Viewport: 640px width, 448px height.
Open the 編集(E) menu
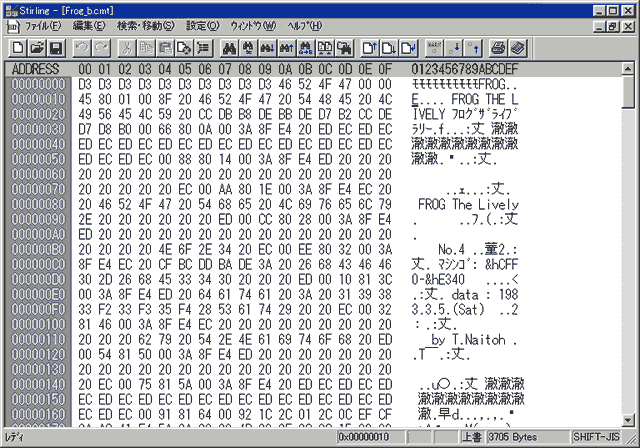(91, 24)
